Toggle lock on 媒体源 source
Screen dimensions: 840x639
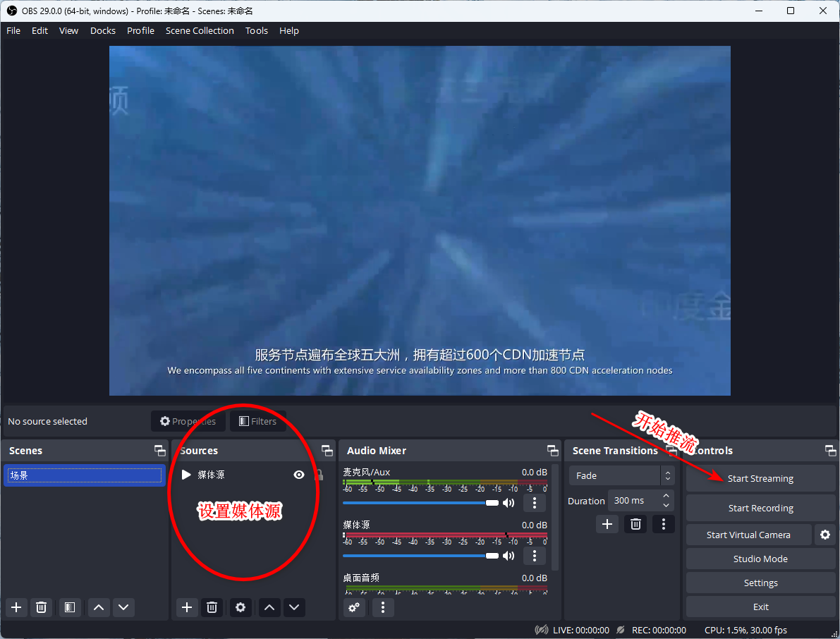tap(319, 475)
